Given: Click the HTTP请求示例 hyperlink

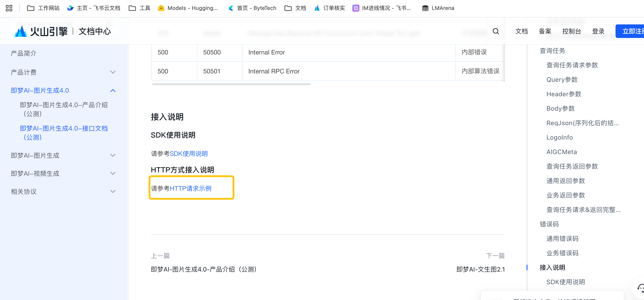Looking at the screenshot, I should coord(190,188).
